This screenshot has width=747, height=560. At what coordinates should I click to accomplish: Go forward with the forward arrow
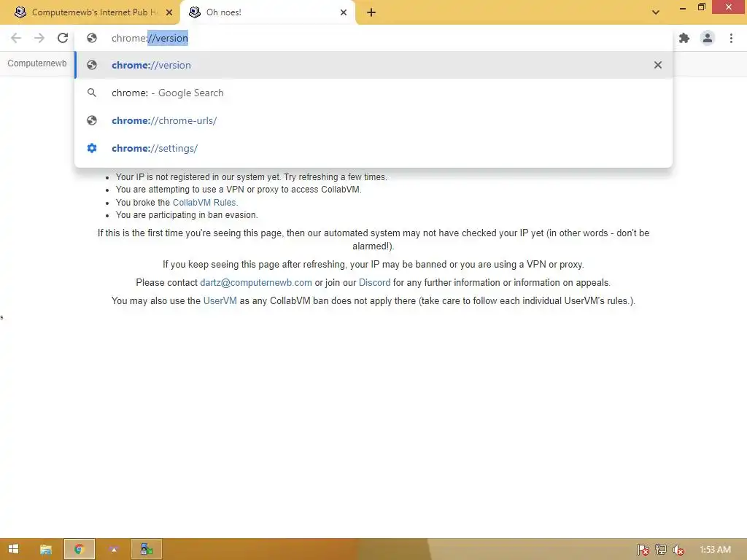click(39, 38)
